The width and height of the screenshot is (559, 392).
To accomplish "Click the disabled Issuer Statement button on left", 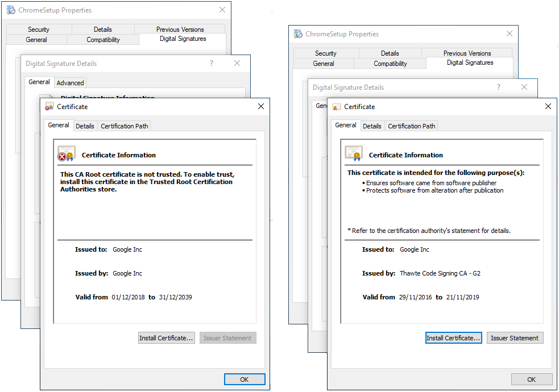I will pos(228,338).
